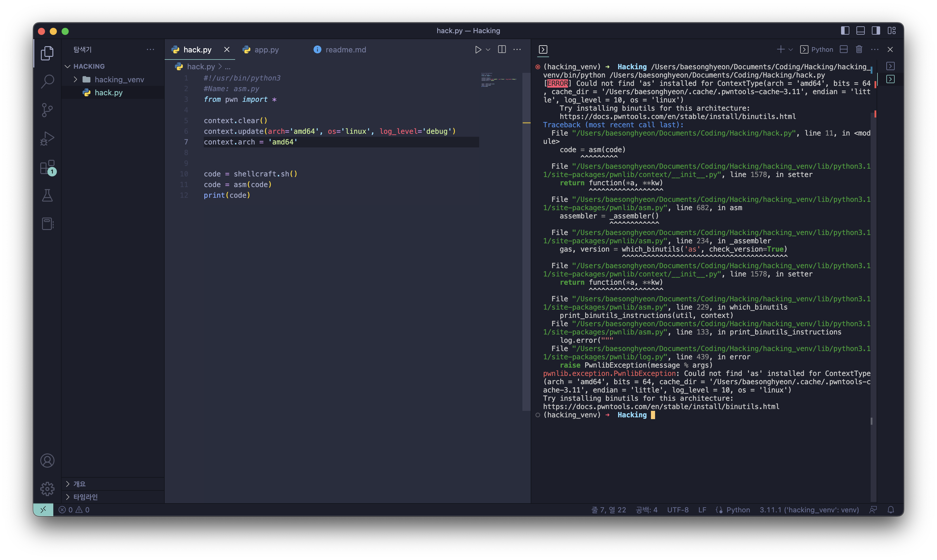This screenshot has width=937, height=560.
Task: Expand the 타임라인 section
Action: click(85, 497)
